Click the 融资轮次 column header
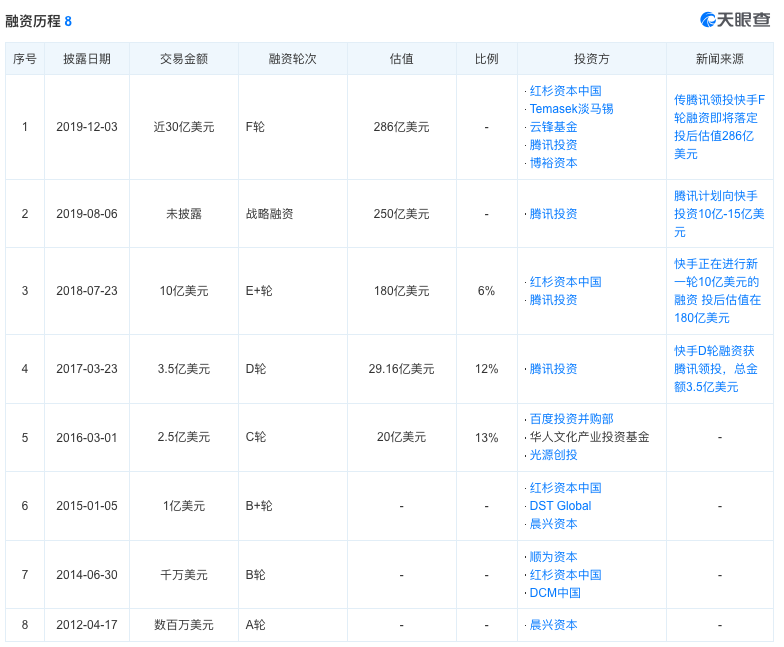Viewport: 784px width, 647px height. [x=292, y=59]
